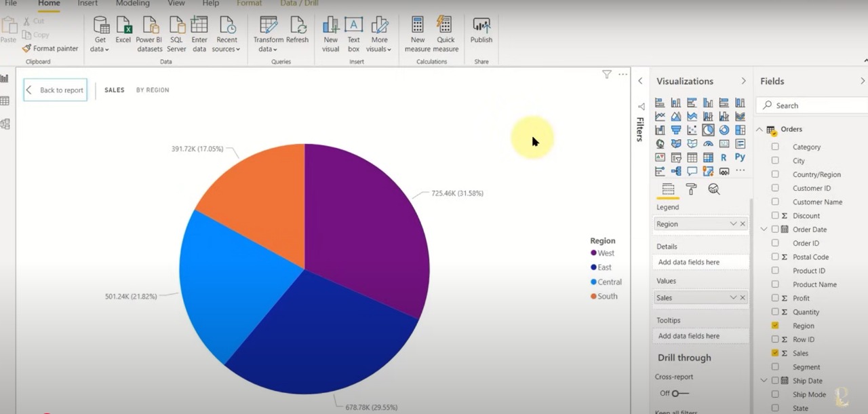Open Region legend field dropdown arrow
Screen dimensions: 868x414
pyautogui.click(x=732, y=224)
